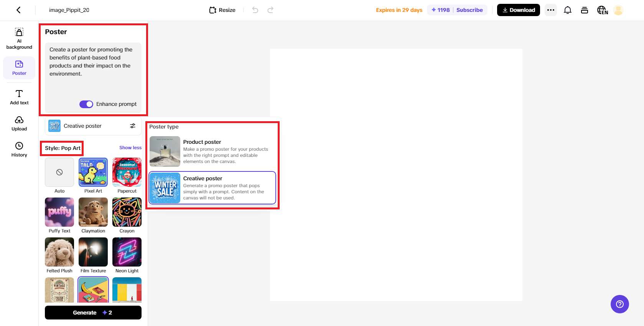Undo the last action
Image resolution: width=644 pixels, height=326 pixels.
[255, 10]
